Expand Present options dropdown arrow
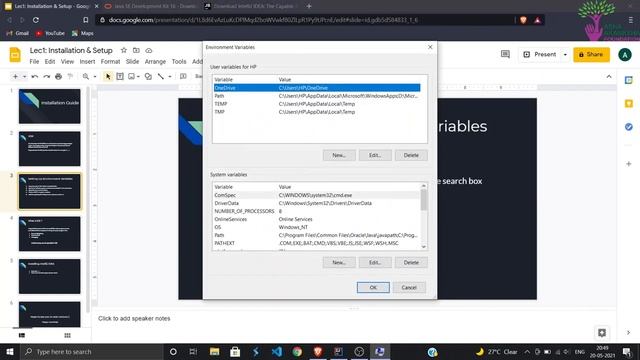The image size is (640, 360). [x=565, y=54]
